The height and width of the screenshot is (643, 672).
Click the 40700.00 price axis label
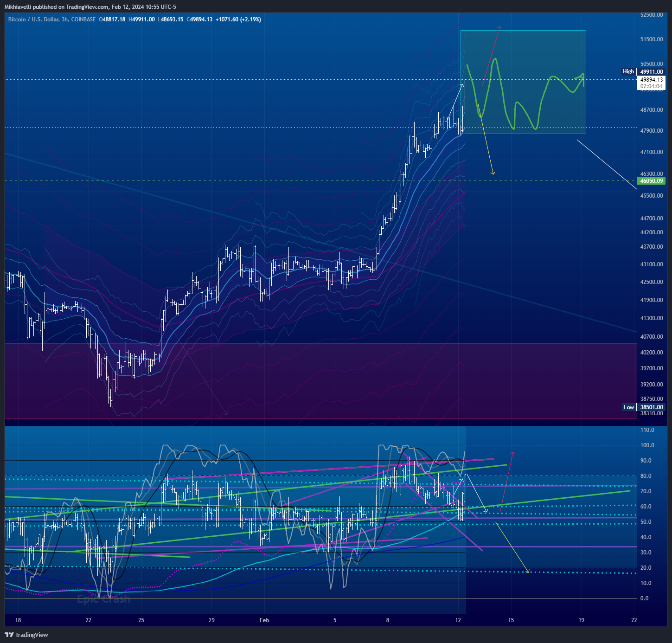(652, 337)
